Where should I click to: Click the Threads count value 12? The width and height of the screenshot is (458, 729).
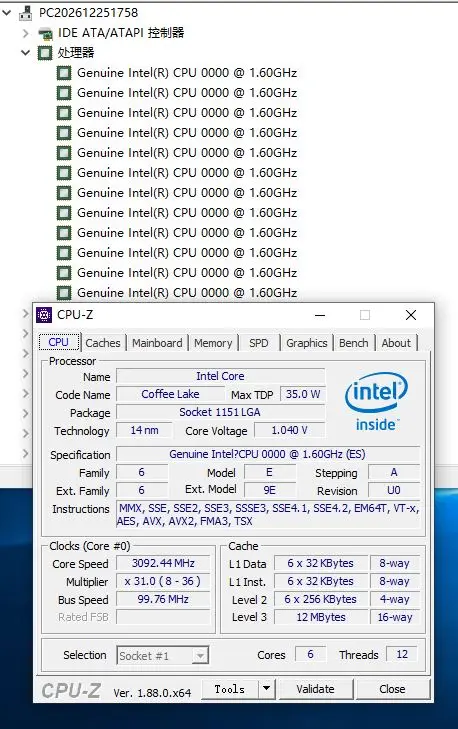(402, 655)
